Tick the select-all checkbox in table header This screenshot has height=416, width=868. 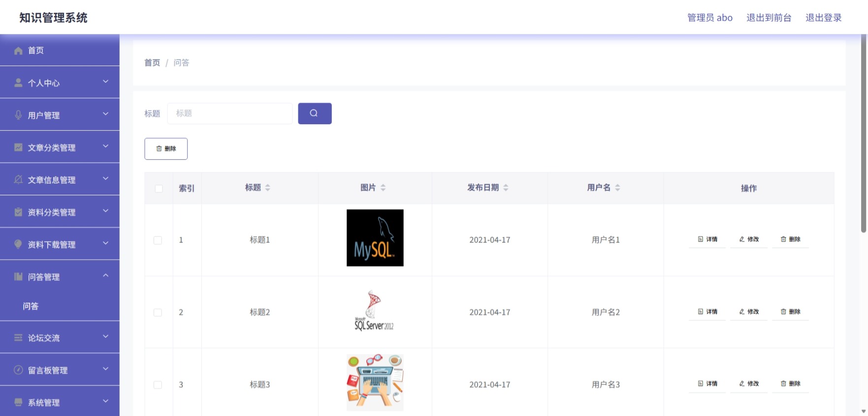pyautogui.click(x=159, y=188)
